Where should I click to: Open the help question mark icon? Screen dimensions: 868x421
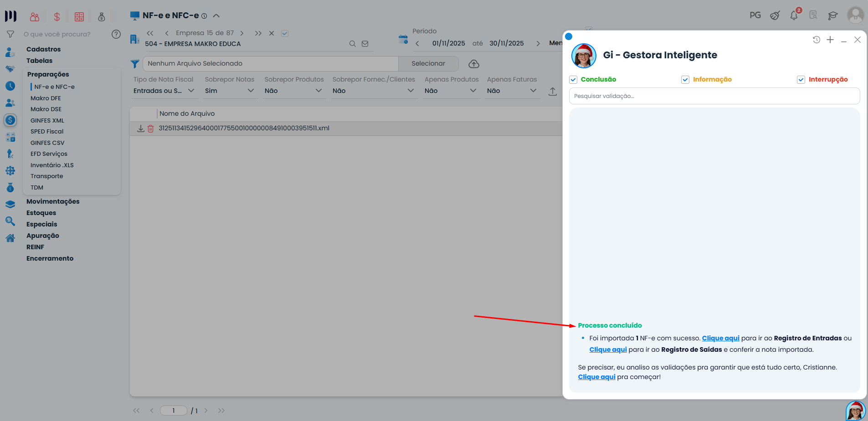click(x=116, y=34)
